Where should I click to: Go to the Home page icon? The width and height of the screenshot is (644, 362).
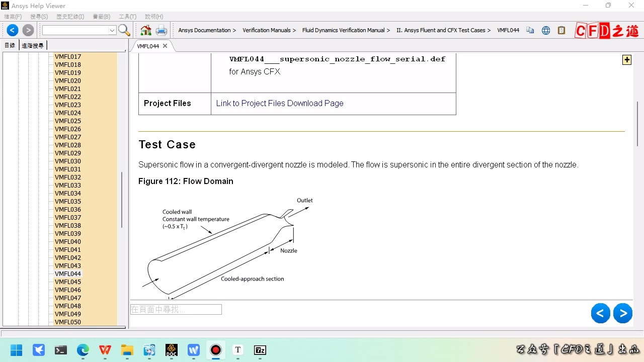[146, 30]
